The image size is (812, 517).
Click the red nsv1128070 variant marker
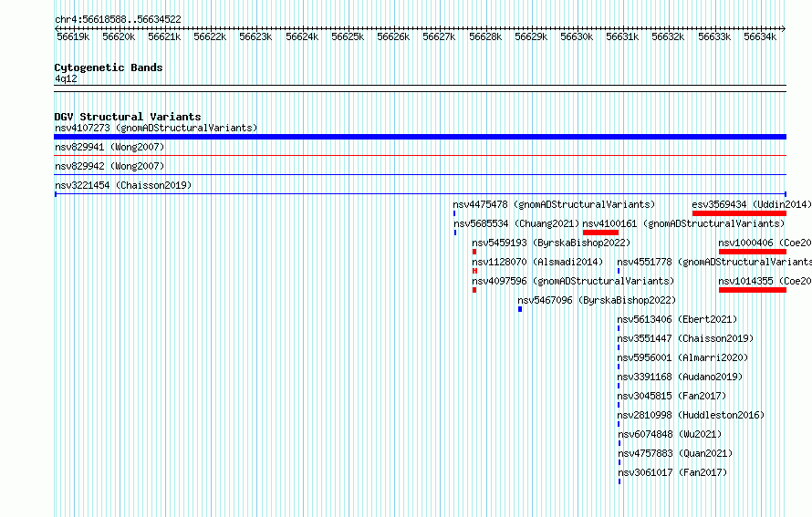pyautogui.click(x=474, y=271)
